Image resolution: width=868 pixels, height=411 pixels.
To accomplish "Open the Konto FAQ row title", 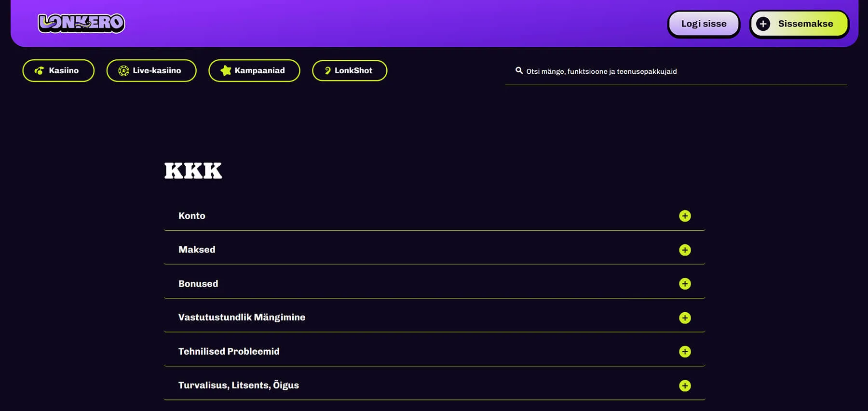I will pyautogui.click(x=192, y=216).
